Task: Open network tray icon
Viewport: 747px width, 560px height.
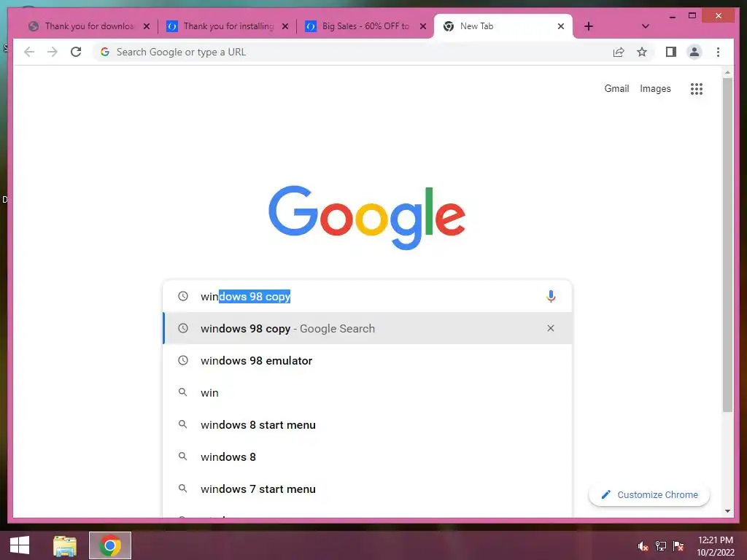Action: coord(661,546)
